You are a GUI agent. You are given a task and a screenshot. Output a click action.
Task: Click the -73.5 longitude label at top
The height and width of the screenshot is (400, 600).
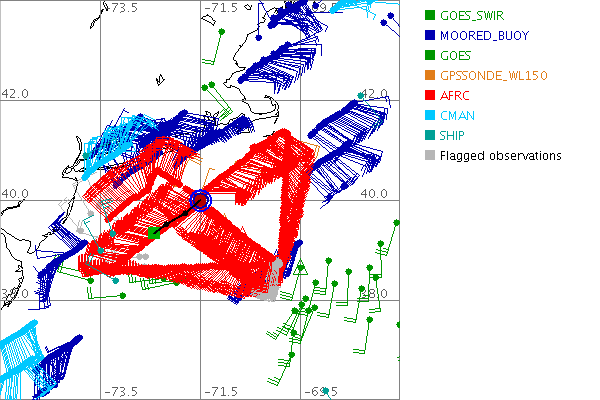point(125,8)
